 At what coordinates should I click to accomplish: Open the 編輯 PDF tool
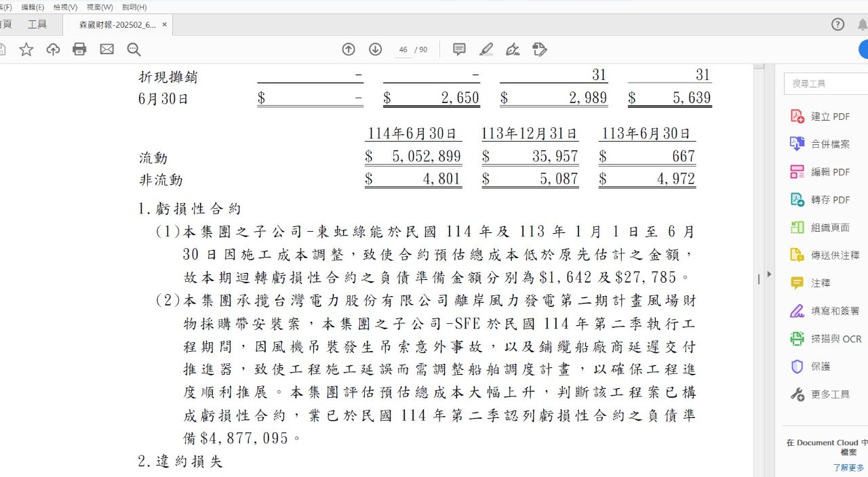pyautogui.click(x=821, y=172)
